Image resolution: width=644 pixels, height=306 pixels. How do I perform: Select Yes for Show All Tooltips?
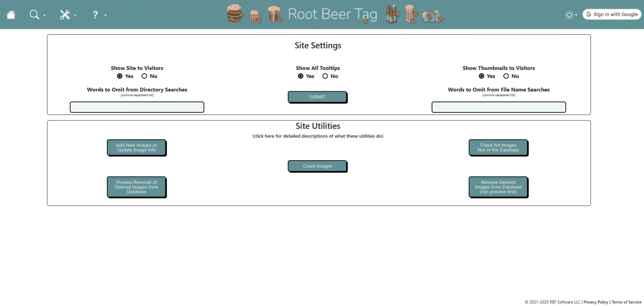click(x=300, y=76)
